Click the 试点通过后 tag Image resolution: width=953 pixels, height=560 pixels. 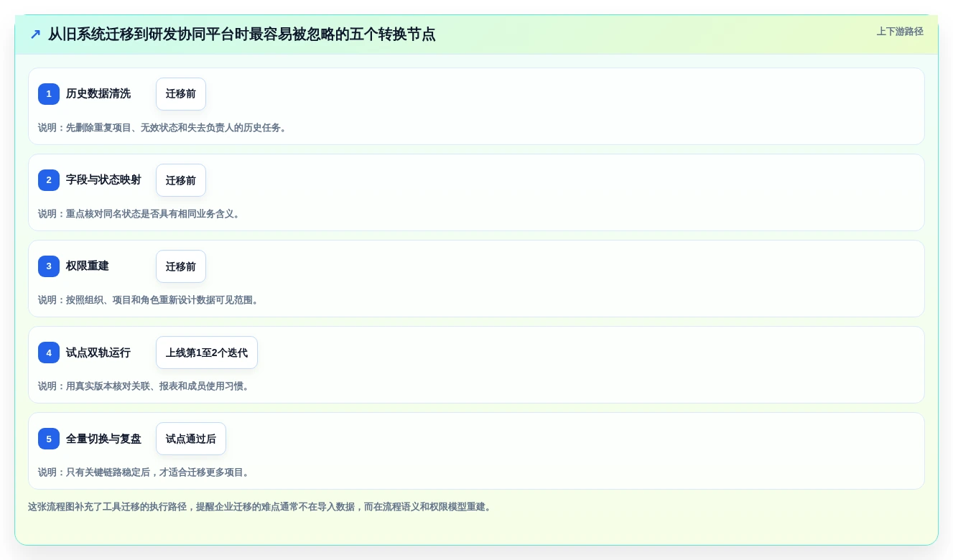191,439
